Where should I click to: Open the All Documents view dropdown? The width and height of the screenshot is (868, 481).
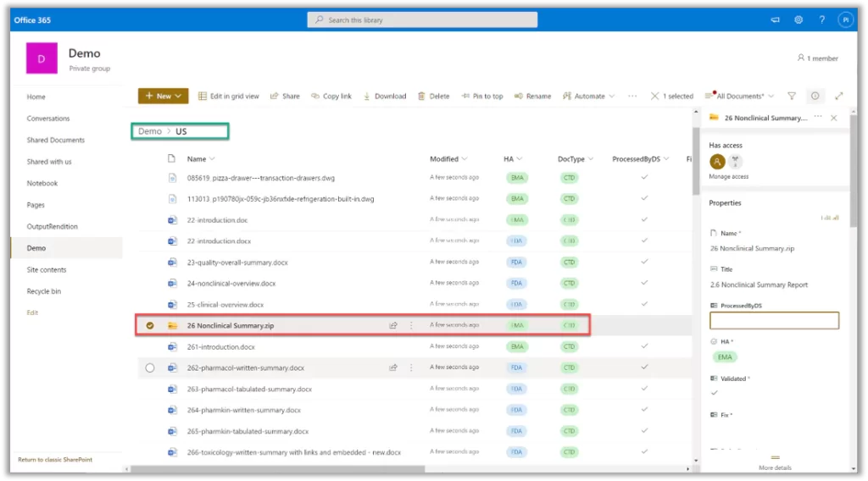(x=739, y=97)
